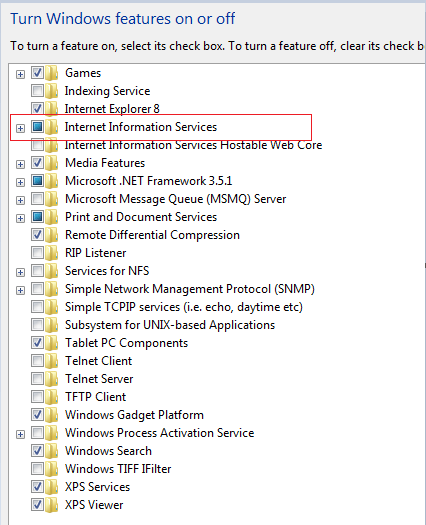
Task: Enable Subsystem for UNIX-based Applications checkbox
Action: (37, 325)
